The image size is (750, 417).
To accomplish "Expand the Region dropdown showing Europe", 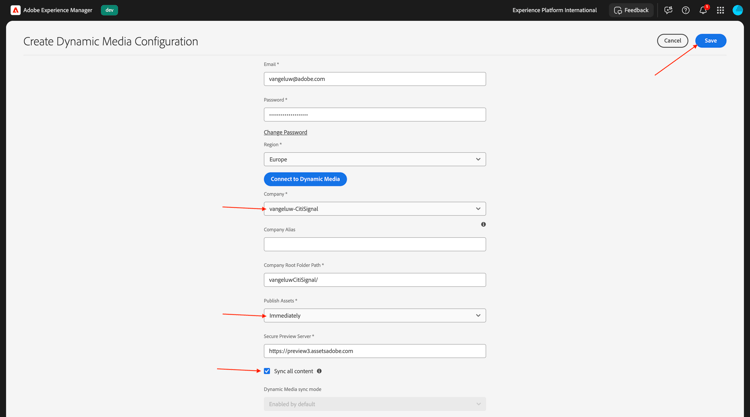I will tap(375, 159).
